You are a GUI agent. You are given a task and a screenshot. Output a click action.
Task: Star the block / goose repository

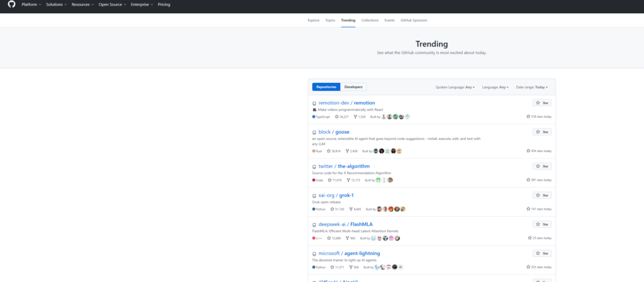click(542, 132)
